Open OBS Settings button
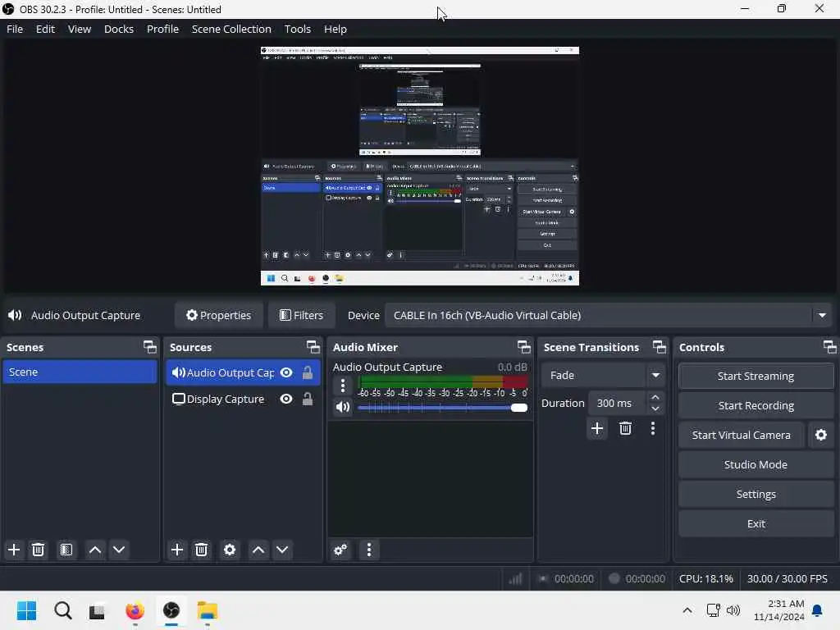 [x=756, y=494]
